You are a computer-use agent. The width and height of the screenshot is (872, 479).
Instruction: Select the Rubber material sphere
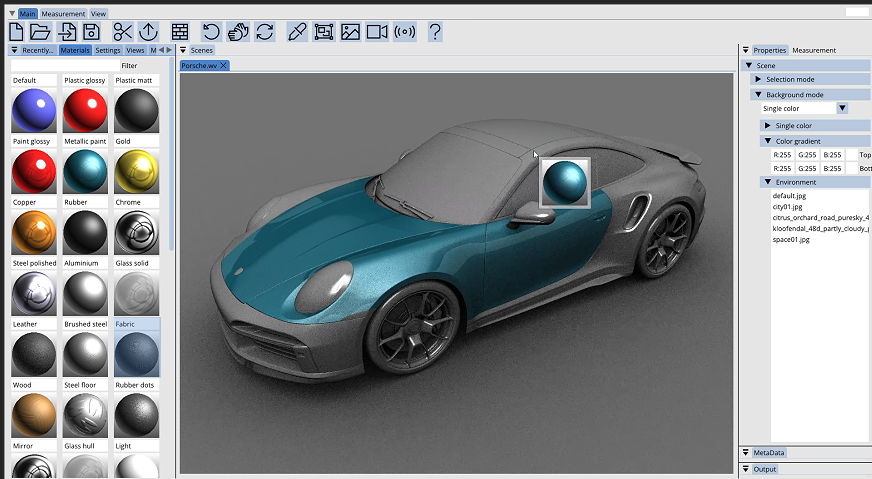[x=85, y=233]
